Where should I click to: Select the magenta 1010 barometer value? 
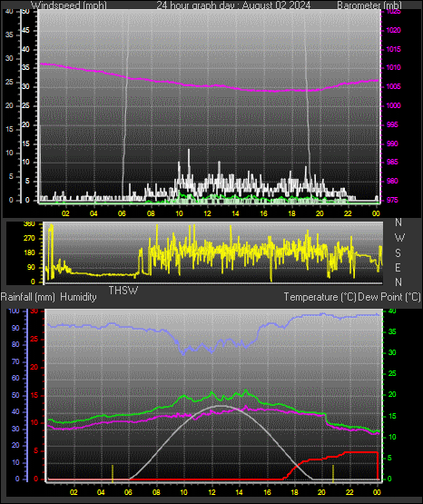[393, 68]
